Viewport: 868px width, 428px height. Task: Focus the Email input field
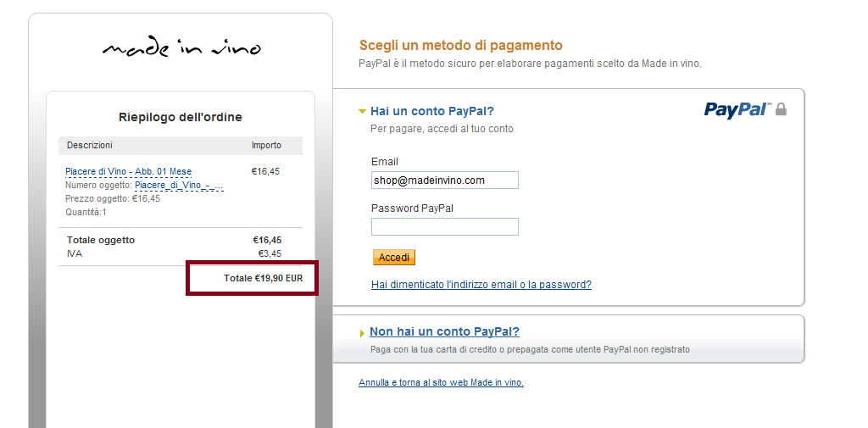tap(444, 181)
